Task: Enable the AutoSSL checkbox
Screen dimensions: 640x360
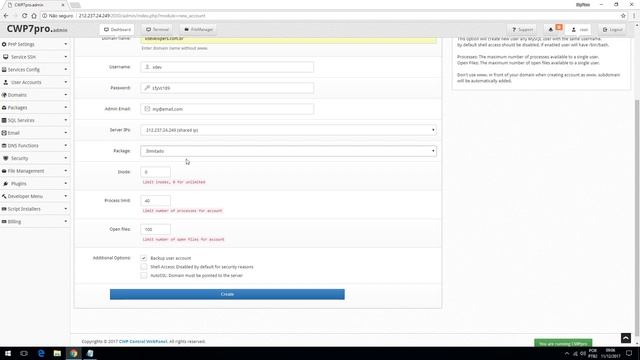Action: point(144,276)
